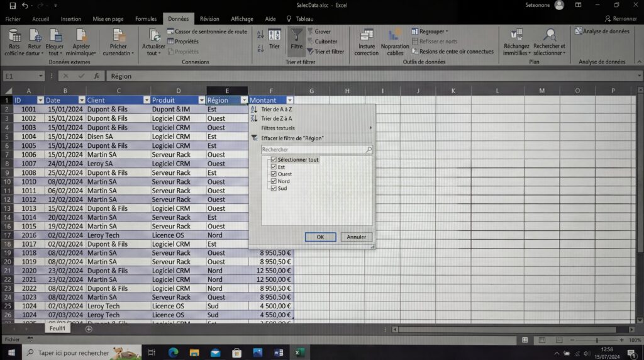Switch to normal view icon in status bar
The height and width of the screenshot is (360, 644).
pyautogui.click(x=525, y=340)
